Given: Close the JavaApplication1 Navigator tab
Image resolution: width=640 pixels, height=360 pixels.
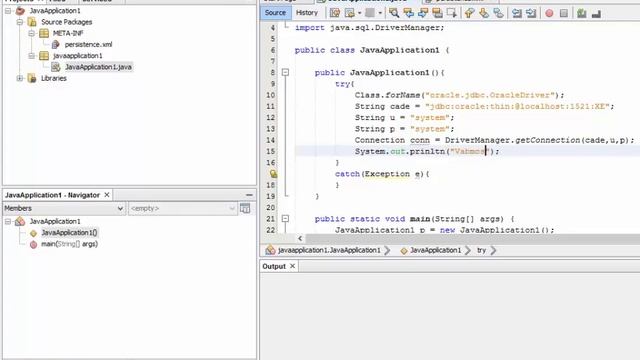Looking at the screenshot, I should coord(107,195).
